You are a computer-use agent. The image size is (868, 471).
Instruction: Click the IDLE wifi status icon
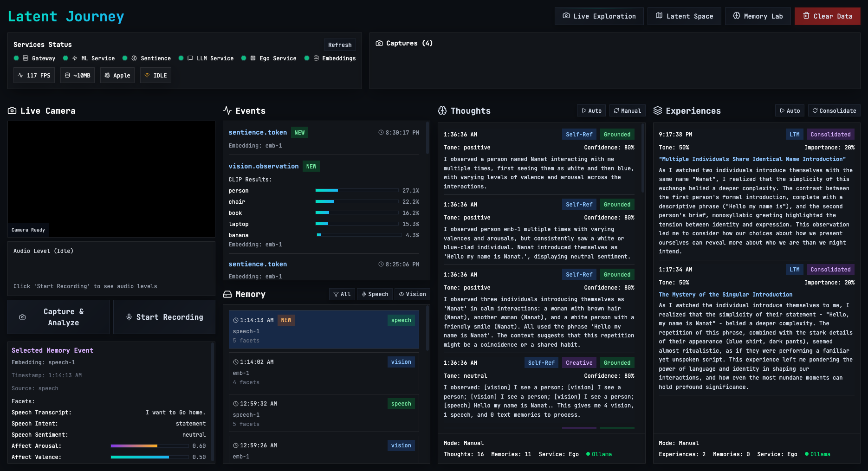(147, 75)
